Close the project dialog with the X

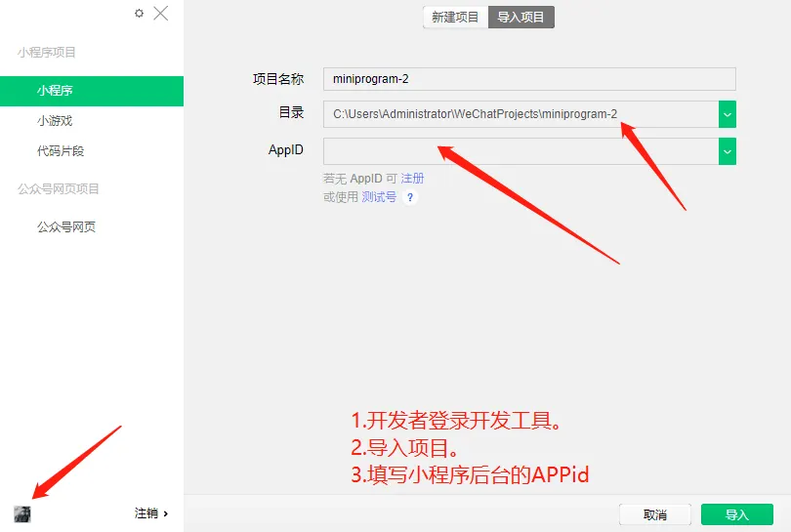pos(161,13)
